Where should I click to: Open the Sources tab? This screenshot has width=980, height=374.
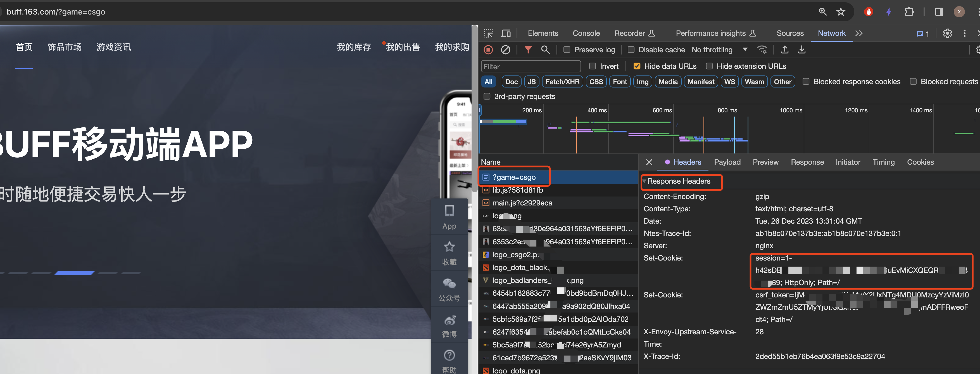coord(790,34)
